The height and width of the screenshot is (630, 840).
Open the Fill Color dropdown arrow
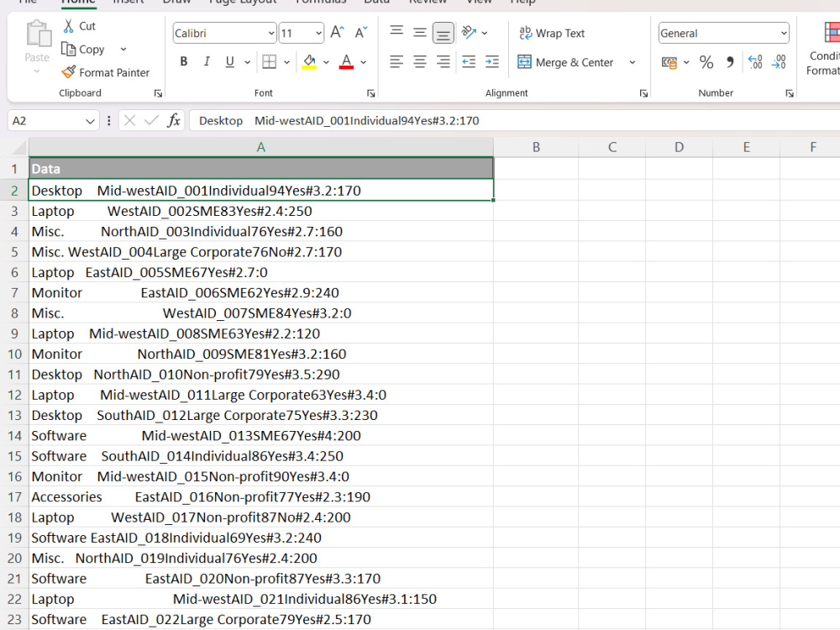[326, 62]
